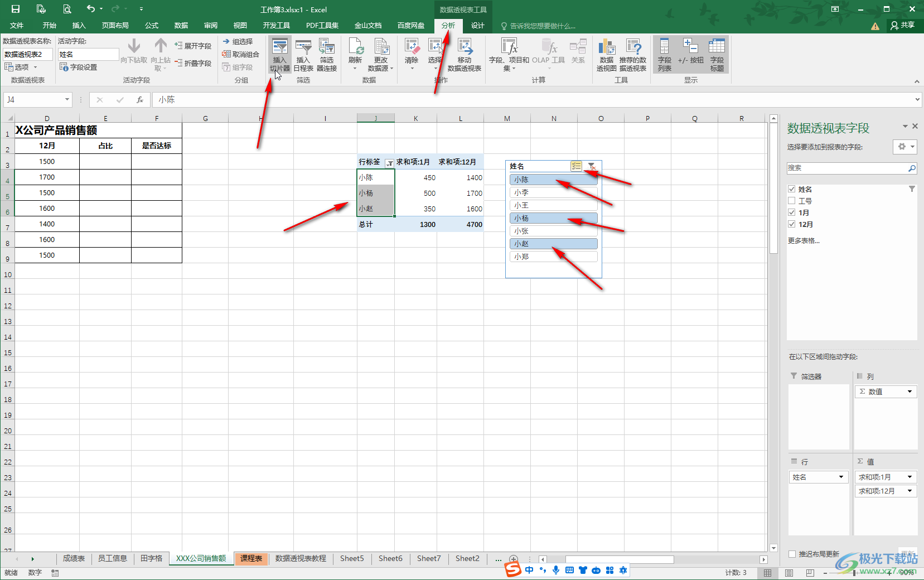Click Move PivotTable icon
Image resolution: width=924 pixels, height=580 pixels.
click(x=465, y=55)
